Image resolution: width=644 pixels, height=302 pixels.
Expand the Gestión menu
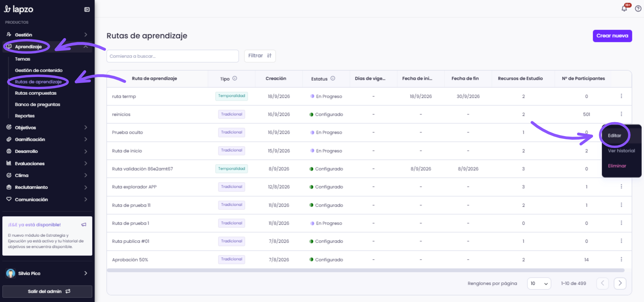[x=47, y=35]
